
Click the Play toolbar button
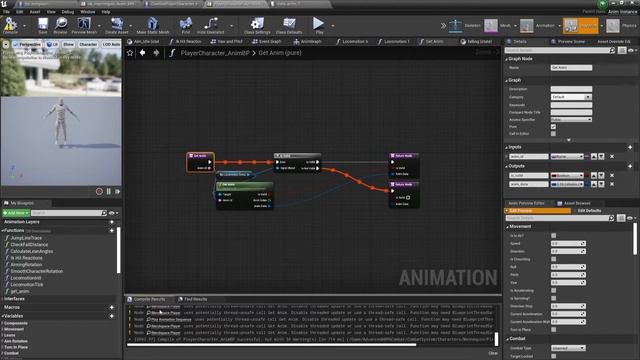pos(319,25)
